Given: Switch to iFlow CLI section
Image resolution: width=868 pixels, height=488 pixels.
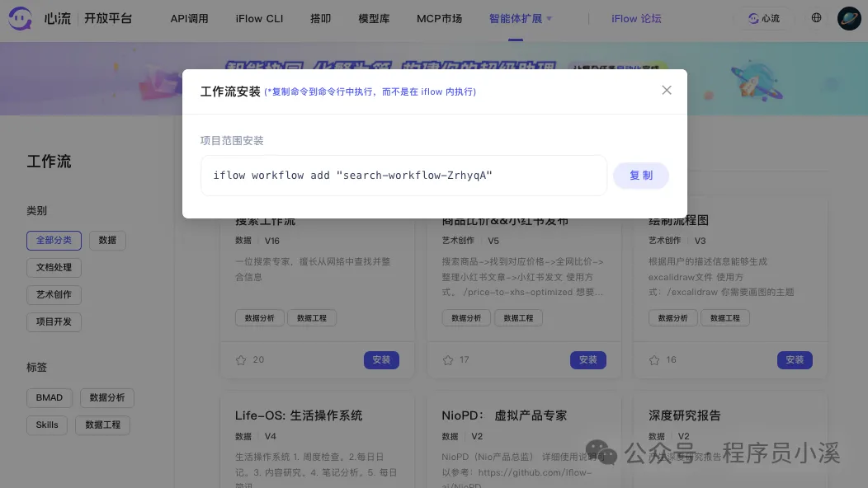Looking at the screenshot, I should [x=259, y=18].
